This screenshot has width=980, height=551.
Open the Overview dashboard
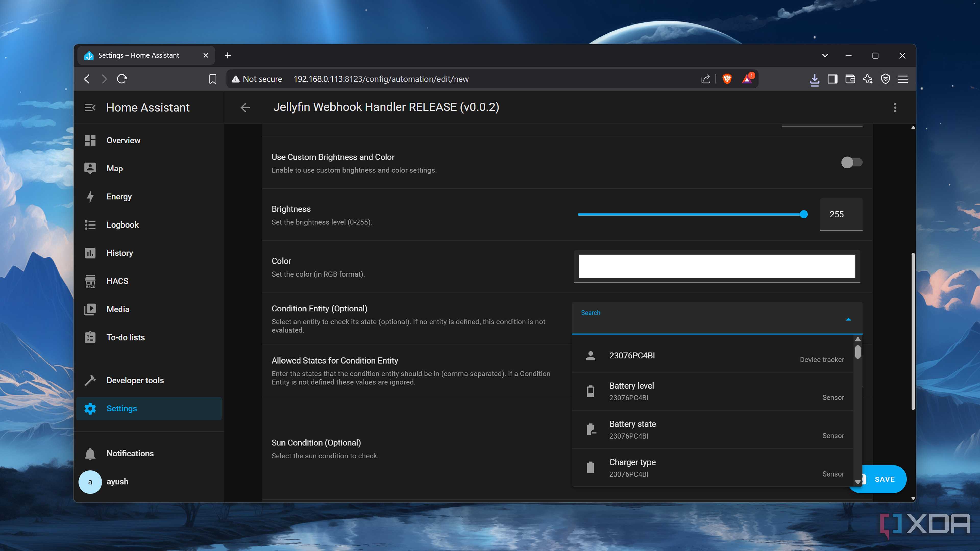tap(149, 140)
